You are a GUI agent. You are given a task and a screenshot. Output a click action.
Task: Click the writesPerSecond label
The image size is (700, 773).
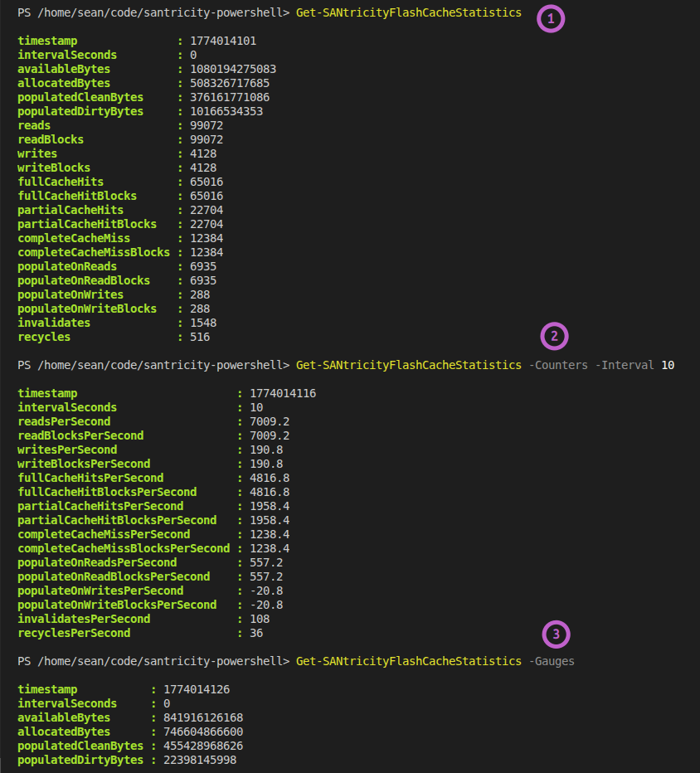(67, 450)
